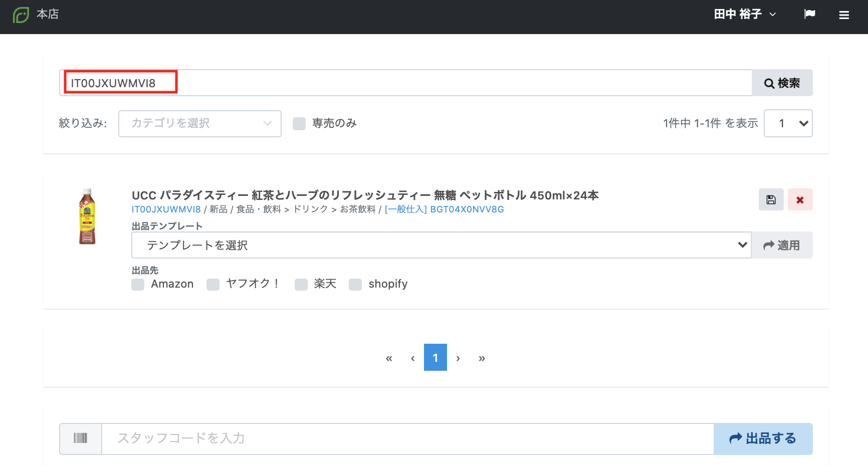Click the 本店 store name

(x=48, y=14)
